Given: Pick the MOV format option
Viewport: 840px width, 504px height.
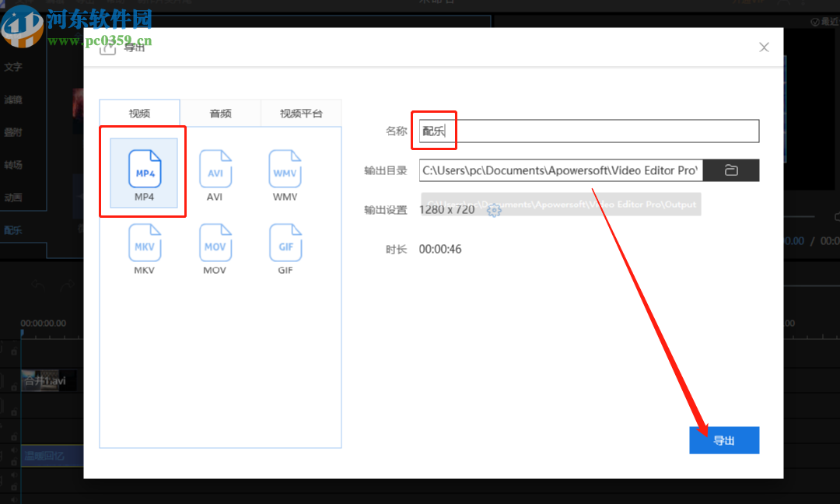Looking at the screenshot, I should pyautogui.click(x=215, y=248).
